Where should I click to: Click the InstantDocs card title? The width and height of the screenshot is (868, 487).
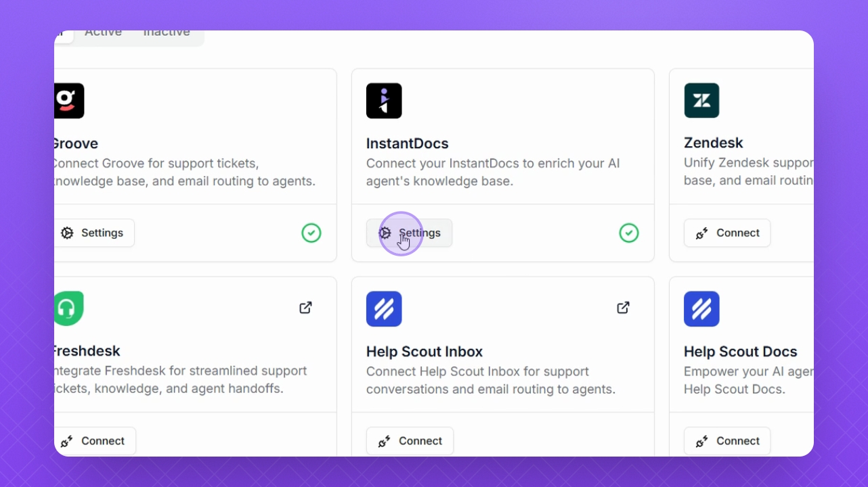coord(407,143)
